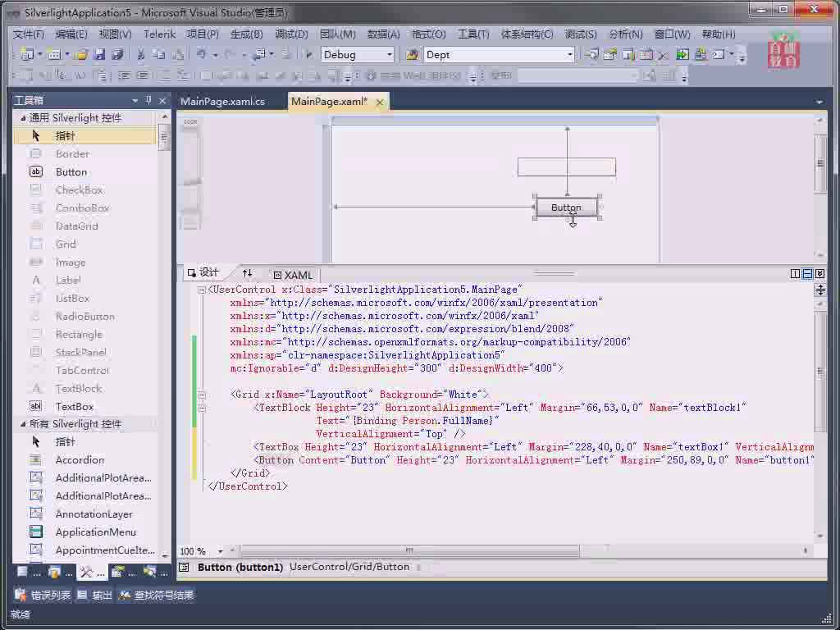
Task: Select DataGrid control in the toolbox
Action: (x=85, y=226)
